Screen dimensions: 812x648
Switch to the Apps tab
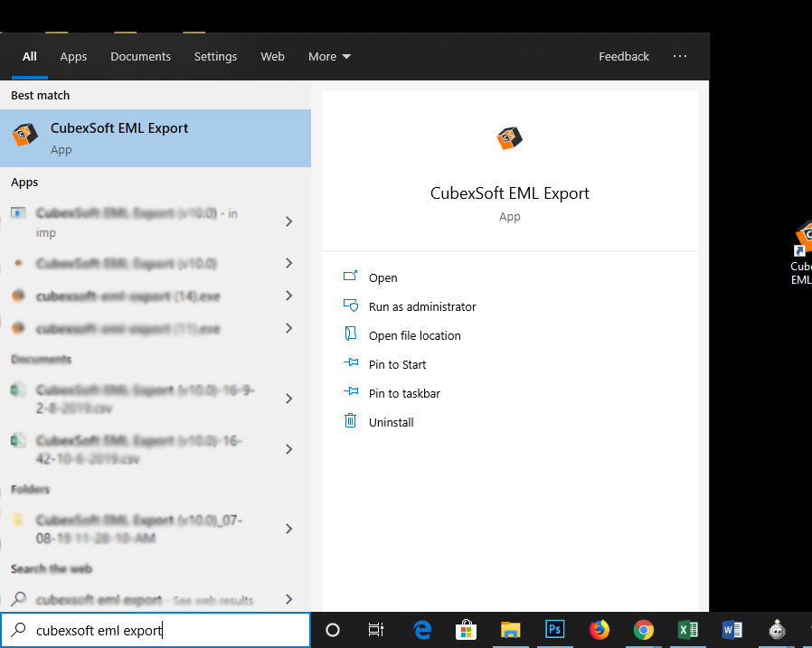click(x=73, y=56)
